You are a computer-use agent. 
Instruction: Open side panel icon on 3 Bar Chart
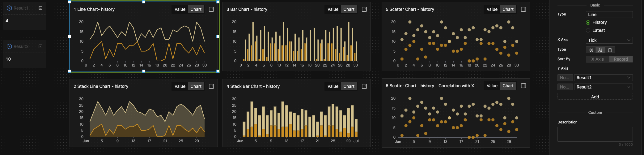[x=364, y=9]
